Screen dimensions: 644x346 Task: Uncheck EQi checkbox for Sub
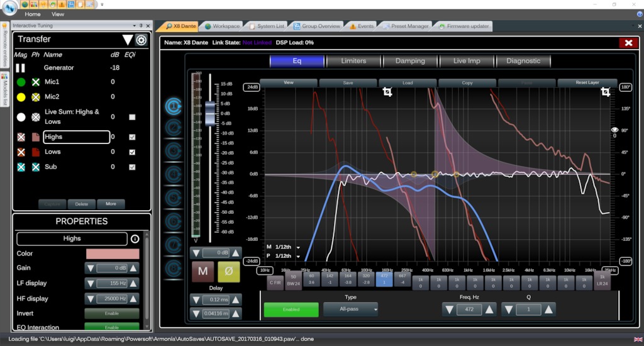pyautogui.click(x=132, y=167)
